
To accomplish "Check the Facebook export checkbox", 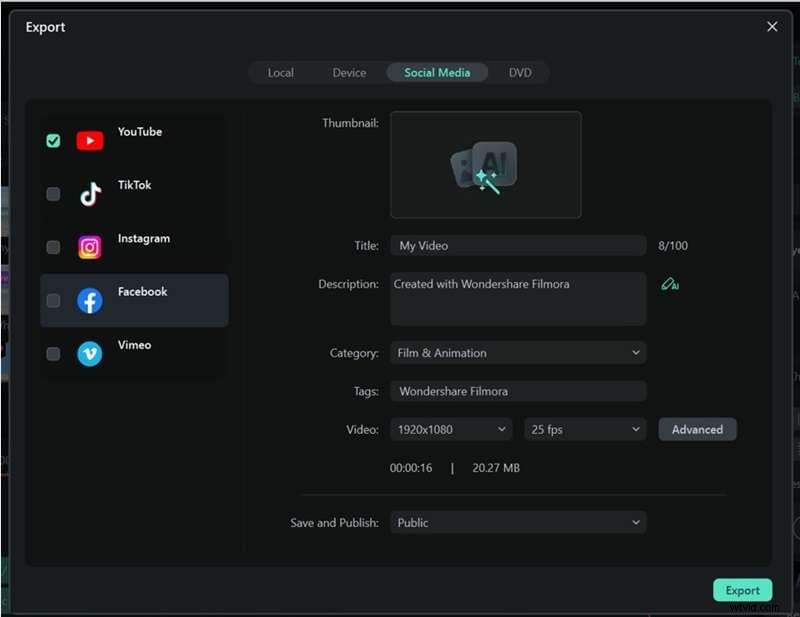I will tap(53, 300).
